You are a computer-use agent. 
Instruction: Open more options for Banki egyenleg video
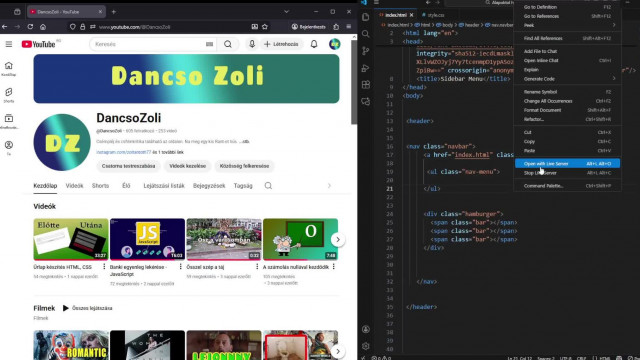(x=180, y=267)
